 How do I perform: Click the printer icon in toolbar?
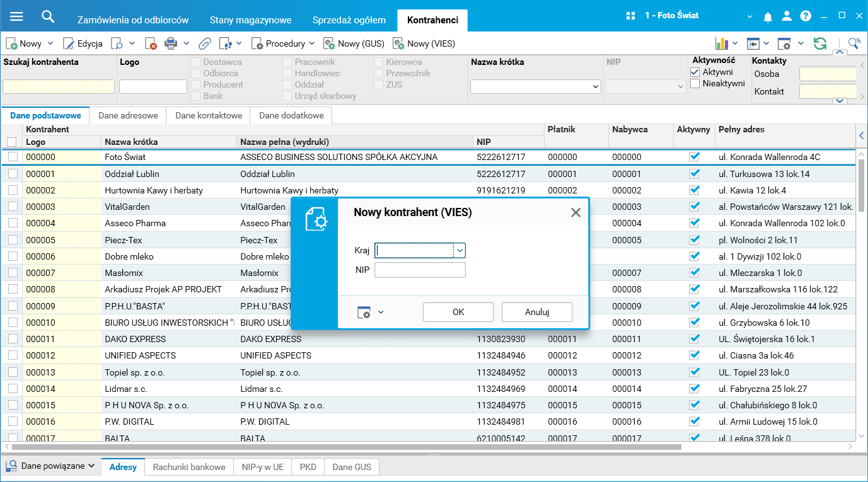[170, 43]
